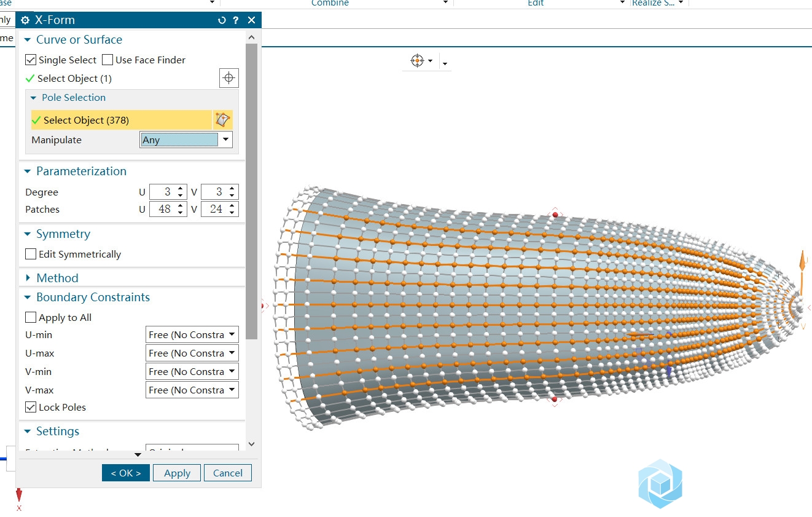Enable Edit Symmetrically checkbox
Viewport: 812px width, 517px height.
[x=31, y=254]
